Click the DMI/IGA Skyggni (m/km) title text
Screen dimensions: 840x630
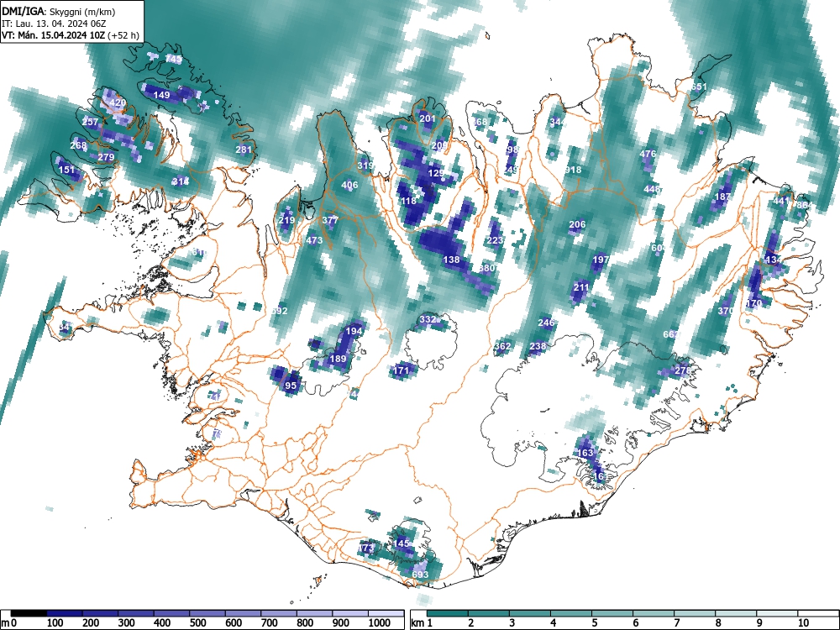[x=59, y=12]
